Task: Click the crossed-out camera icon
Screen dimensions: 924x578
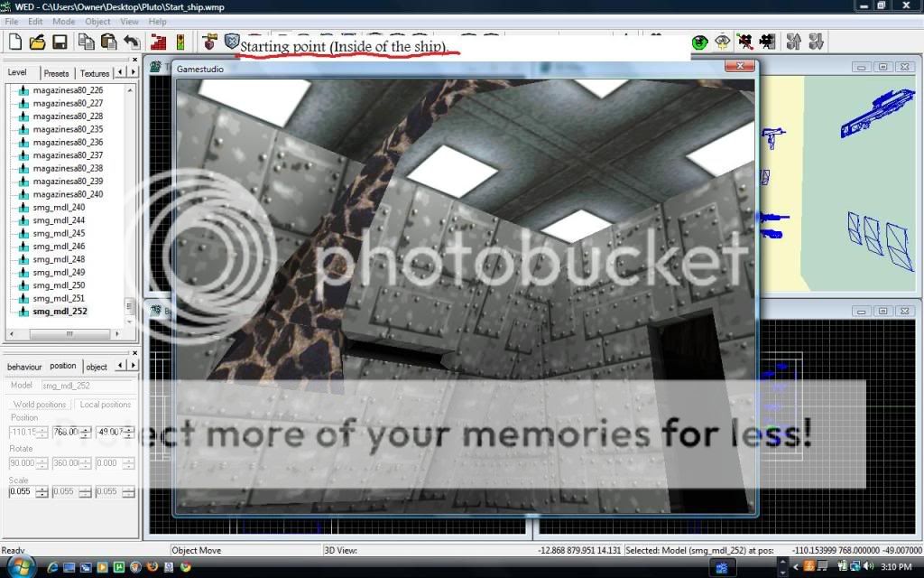Action: point(744,42)
